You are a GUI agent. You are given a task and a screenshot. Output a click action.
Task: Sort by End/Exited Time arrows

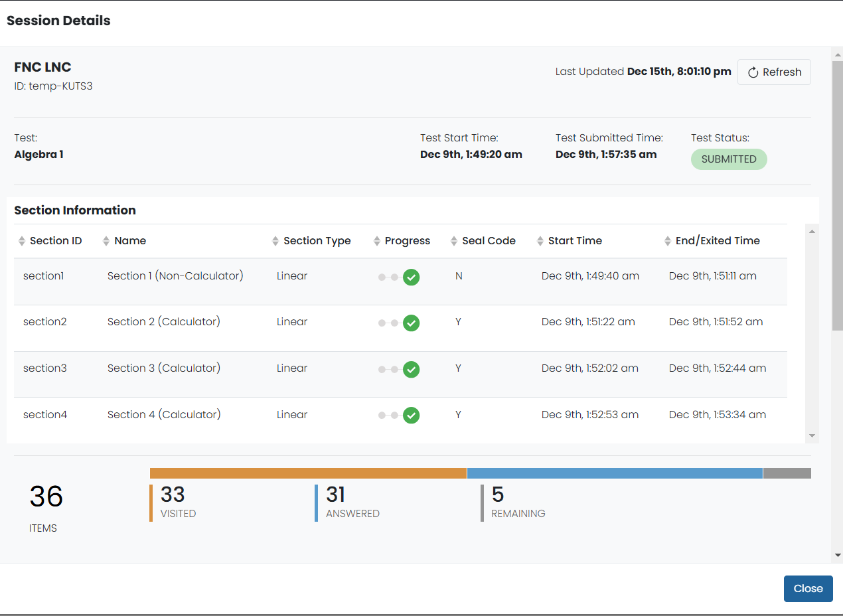[x=668, y=241]
